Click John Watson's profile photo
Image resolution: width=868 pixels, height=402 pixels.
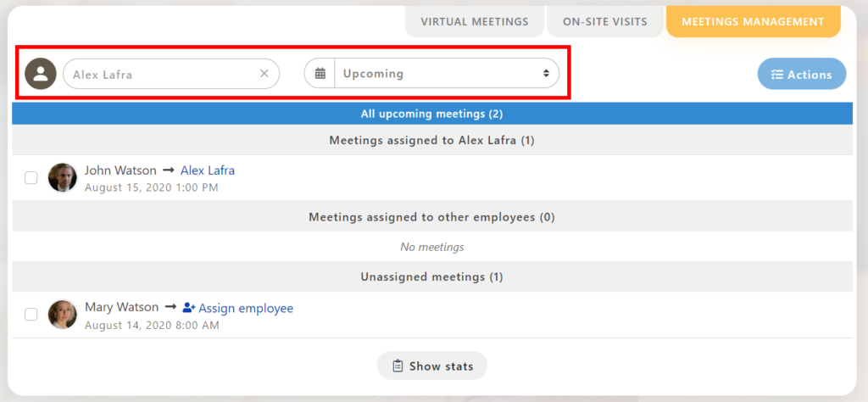pyautogui.click(x=63, y=178)
